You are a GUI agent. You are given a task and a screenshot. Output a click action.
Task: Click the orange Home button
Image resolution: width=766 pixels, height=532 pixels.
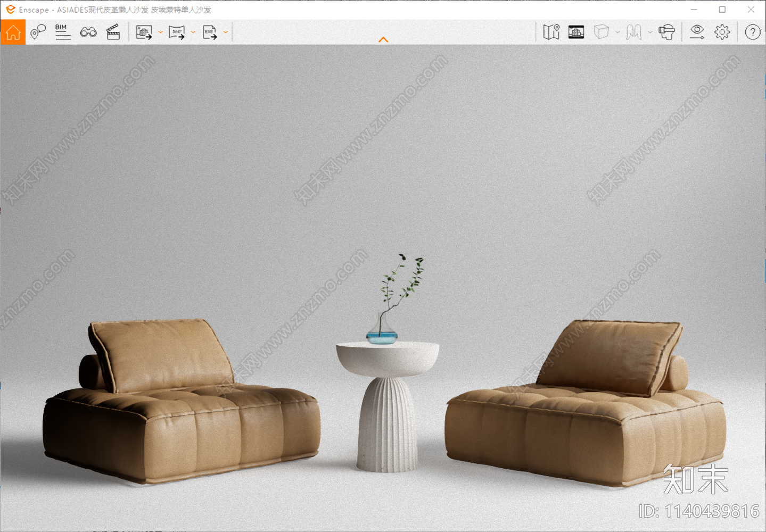[x=13, y=32]
